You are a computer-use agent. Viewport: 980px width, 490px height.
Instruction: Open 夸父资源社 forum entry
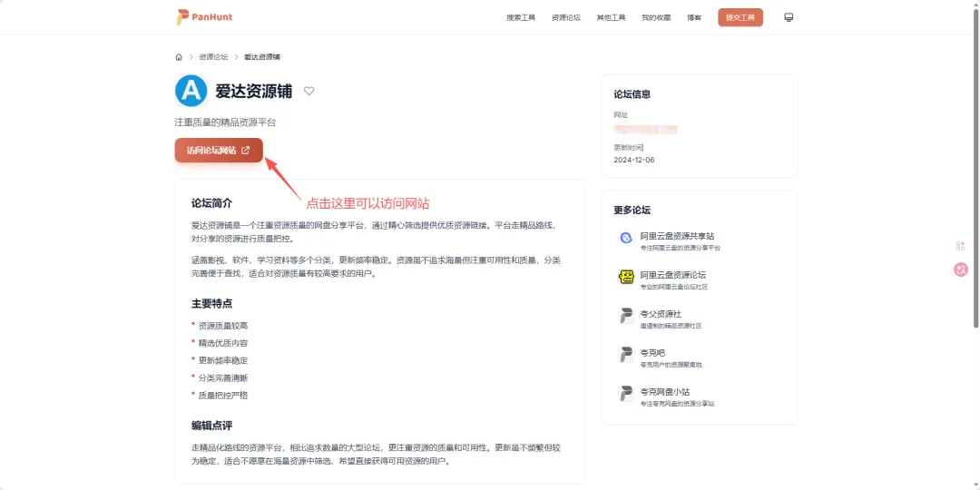699,318
